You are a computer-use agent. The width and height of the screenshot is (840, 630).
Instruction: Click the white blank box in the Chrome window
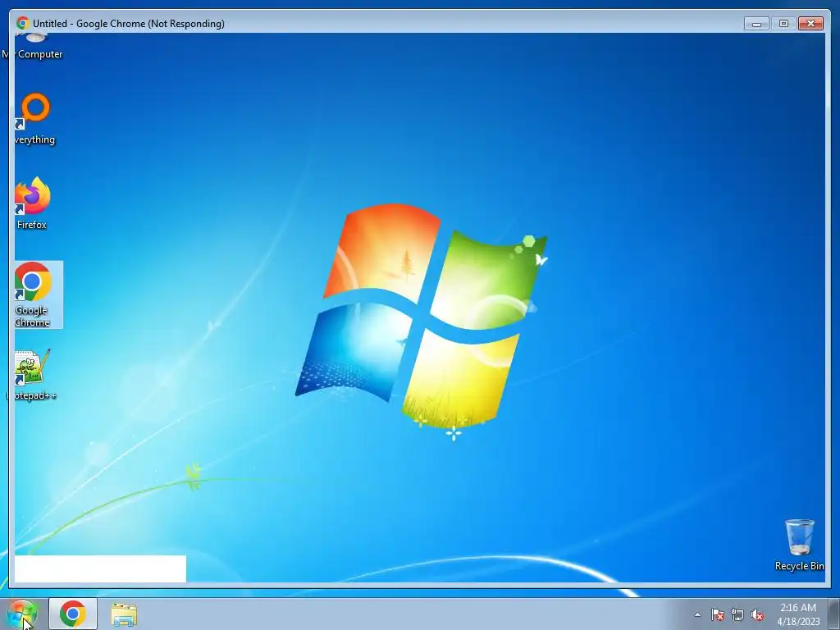(x=100, y=569)
